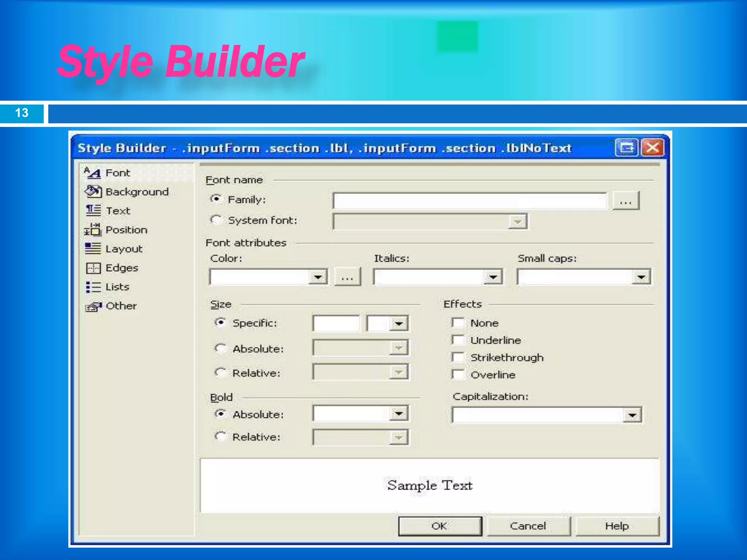Check the None effect checkbox
Image resolution: width=747 pixels, height=560 pixels.
click(458, 323)
